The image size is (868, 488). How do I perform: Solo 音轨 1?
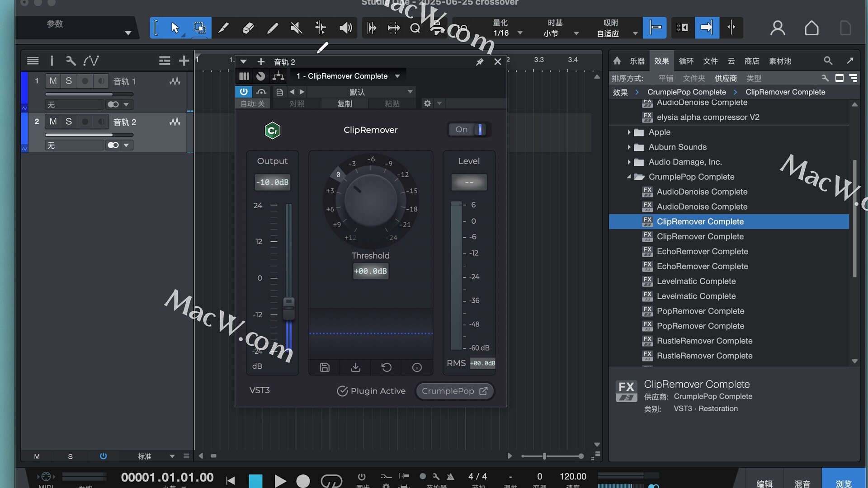click(x=69, y=81)
